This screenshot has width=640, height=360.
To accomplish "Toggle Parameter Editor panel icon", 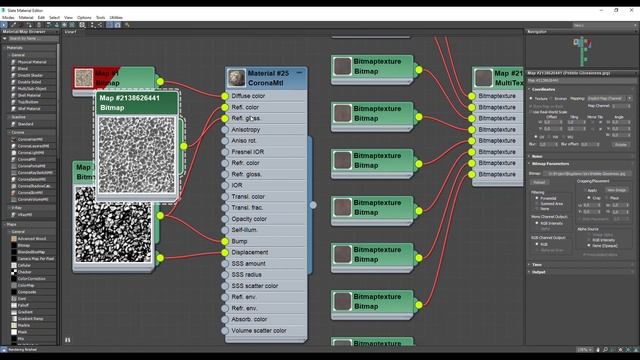I will [118, 25].
